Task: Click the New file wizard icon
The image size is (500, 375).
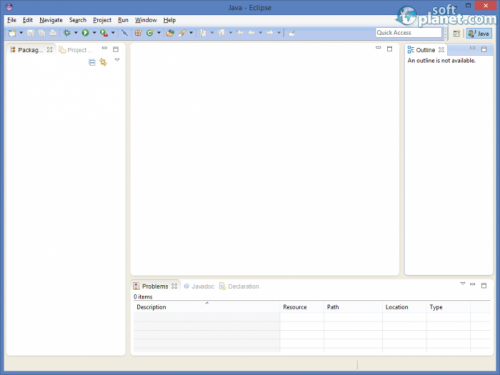Action: click(12, 33)
